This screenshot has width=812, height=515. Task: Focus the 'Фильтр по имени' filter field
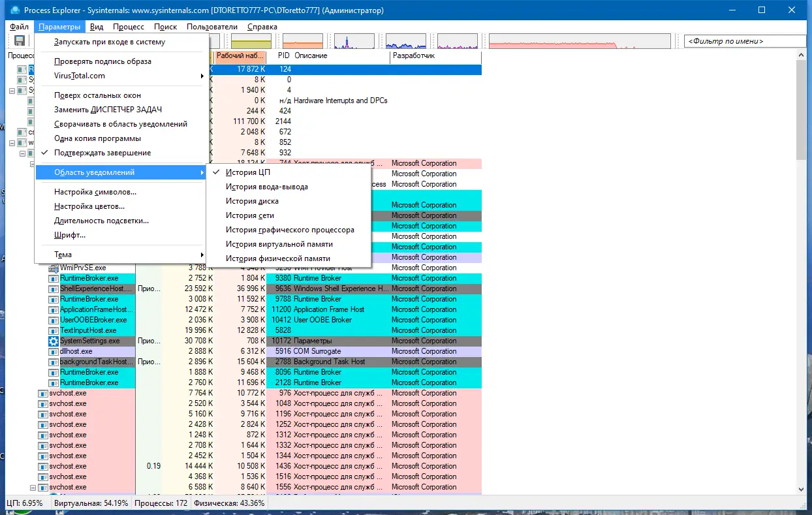[745, 41]
